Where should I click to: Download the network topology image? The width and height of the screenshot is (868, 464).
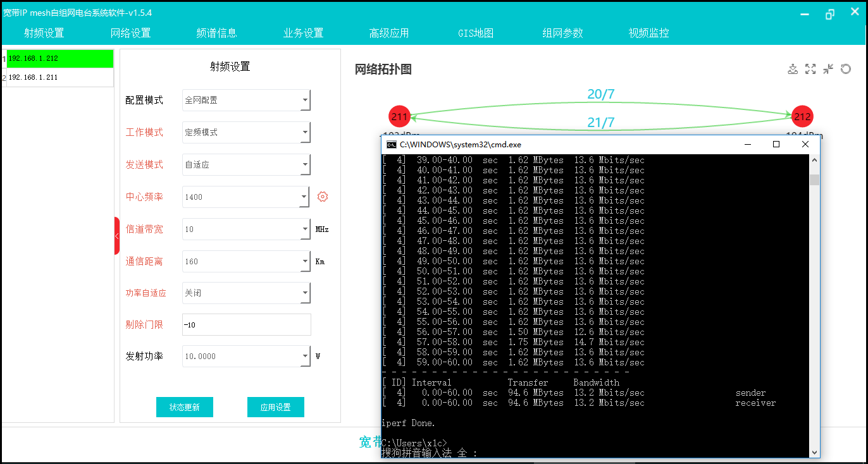click(793, 69)
